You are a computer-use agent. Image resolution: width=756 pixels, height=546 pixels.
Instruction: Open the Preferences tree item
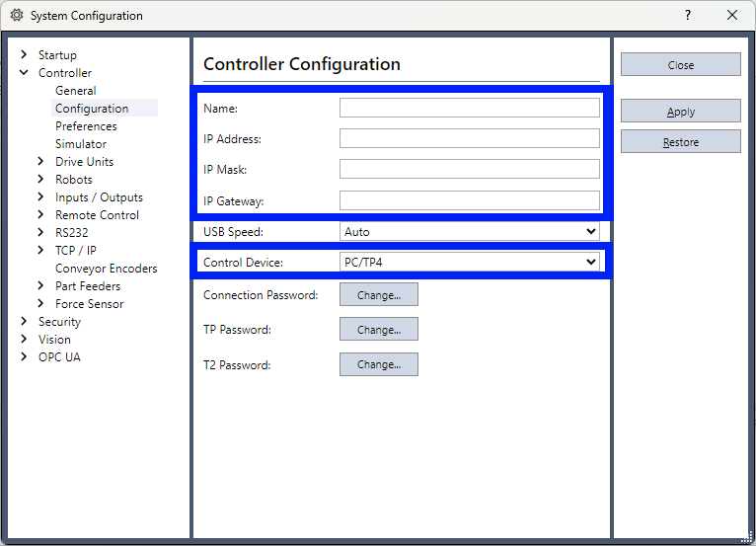coord(86,126)
